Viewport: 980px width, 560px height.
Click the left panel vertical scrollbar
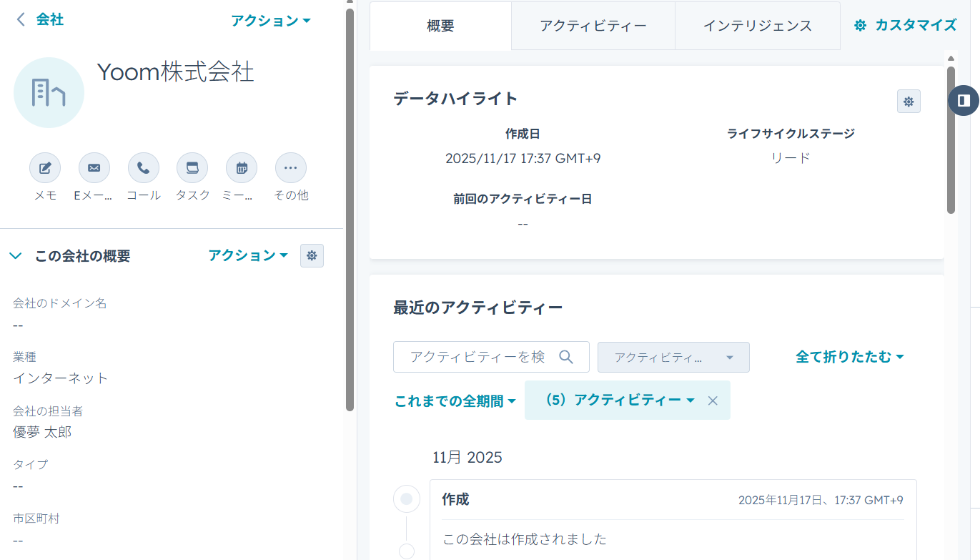pyautogui.click(x=350, y=210)
